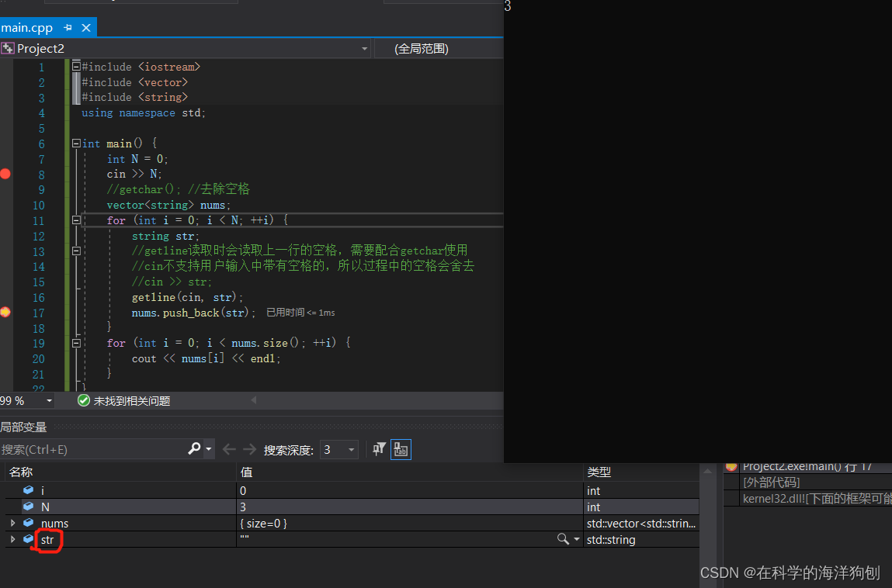892x588 pixels.
Task: Click the breakpoint marker on line 17
Action: [5, 313]
